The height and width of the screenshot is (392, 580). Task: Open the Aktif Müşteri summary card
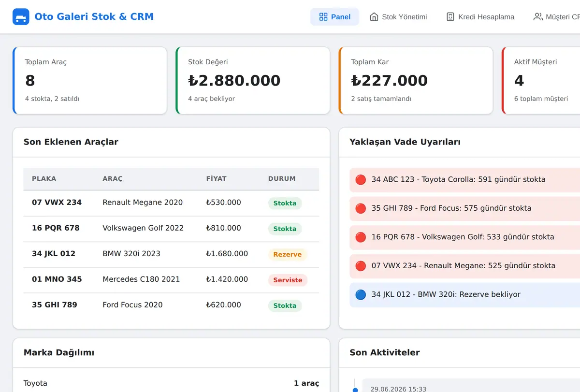[541, 81]
